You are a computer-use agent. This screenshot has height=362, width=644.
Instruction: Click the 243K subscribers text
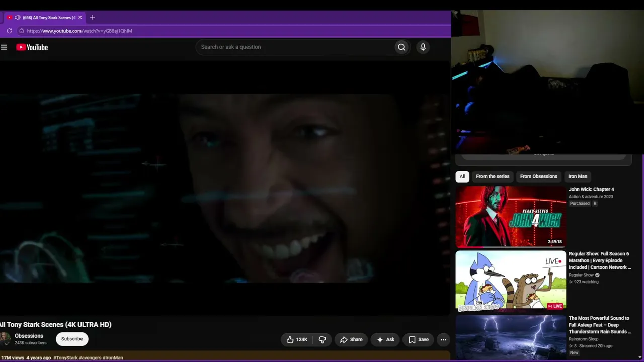click(x=31, y=343)
